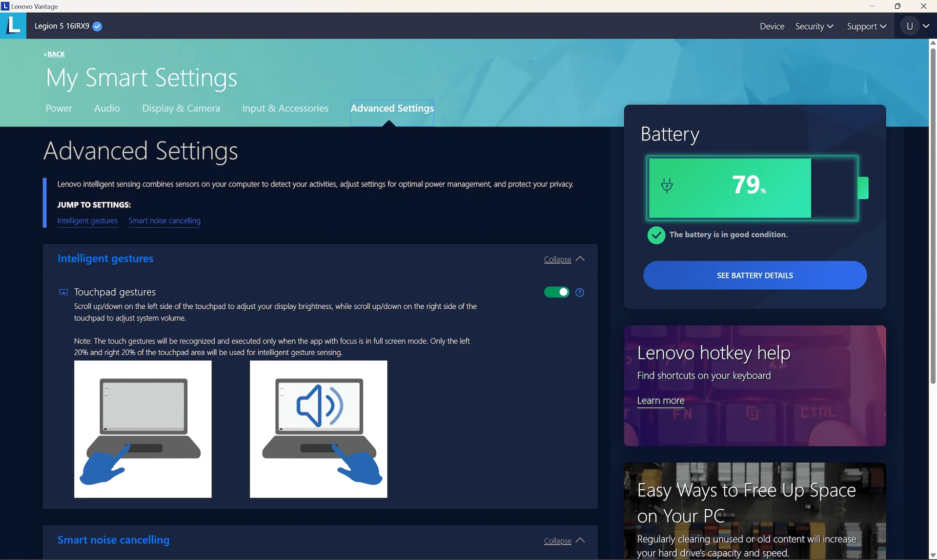Image resolution: width=937 pixels, height=560 pixels.
Task: Click the Legion 5 16IRX9 device name
Action: 62,26
